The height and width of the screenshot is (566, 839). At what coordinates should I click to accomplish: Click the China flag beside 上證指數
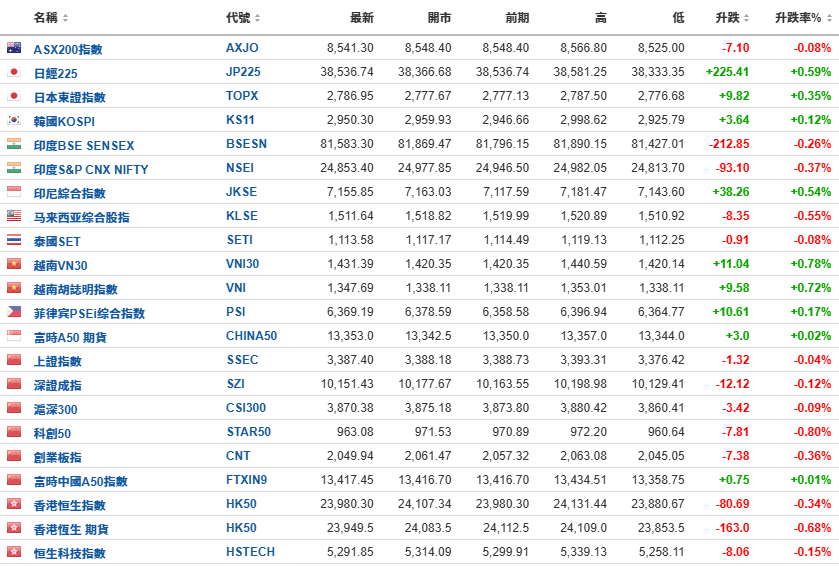click(x=14, y=360)
